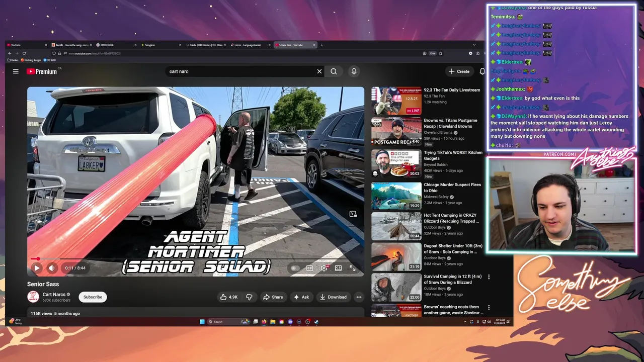Play the Senior Sass video

pyautogui.click(x=37, y=268)
